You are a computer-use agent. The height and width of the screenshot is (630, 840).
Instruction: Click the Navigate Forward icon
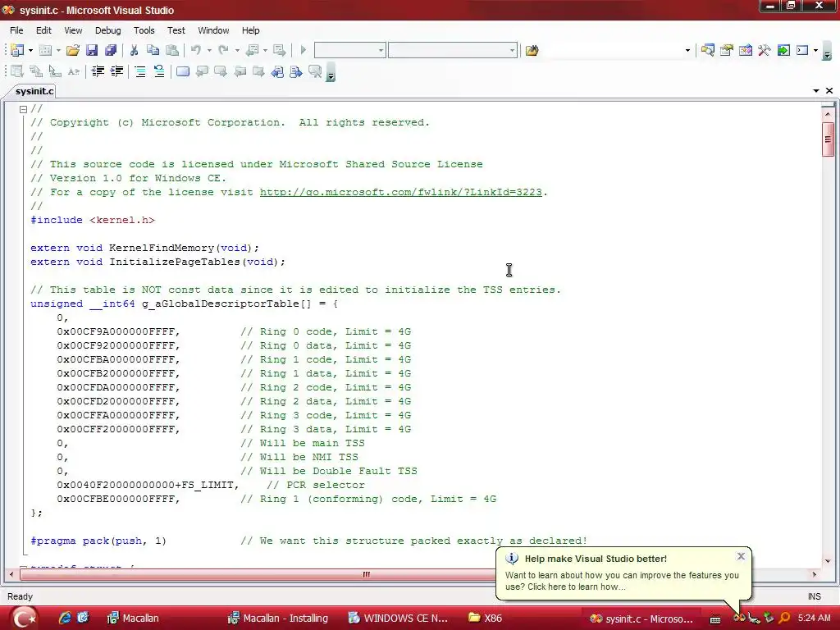(280, 50)
